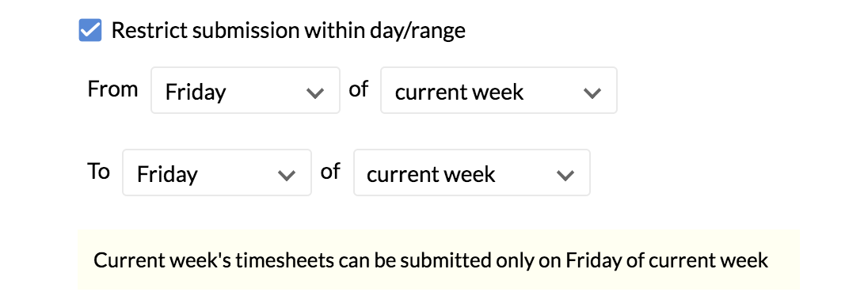The height and width of the screenshot is (307, 868).
Task: Open the From week dropdown showing current week
Action: tap(498, 90)
